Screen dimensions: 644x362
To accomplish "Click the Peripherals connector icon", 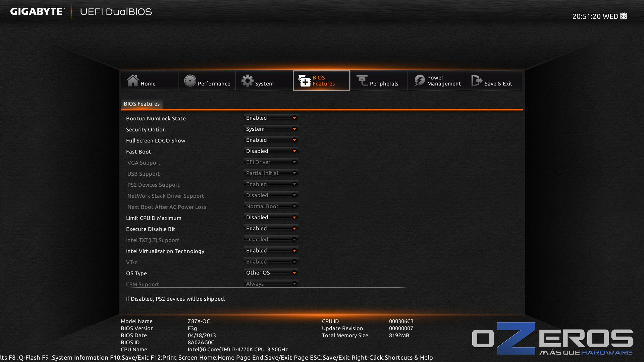I will coord(362,80).
